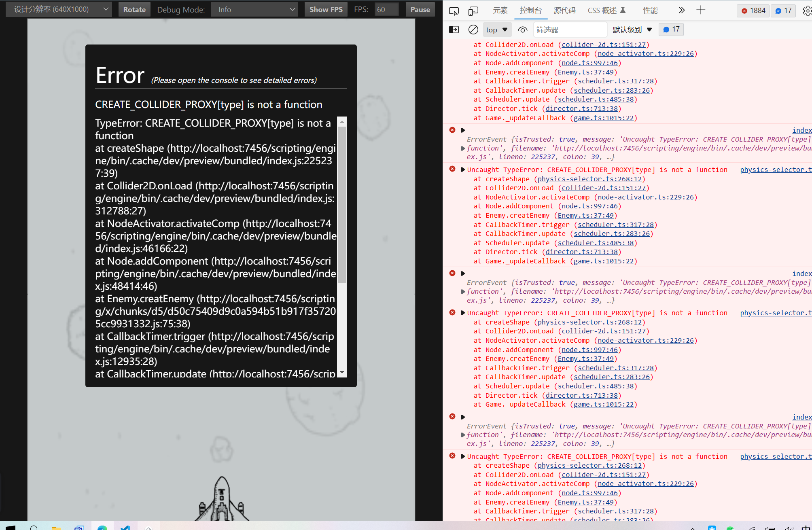The width and height of the screenshot is (812, 530).
Task: Open more DevTools tabs chevron
Action: pos(681,10)
